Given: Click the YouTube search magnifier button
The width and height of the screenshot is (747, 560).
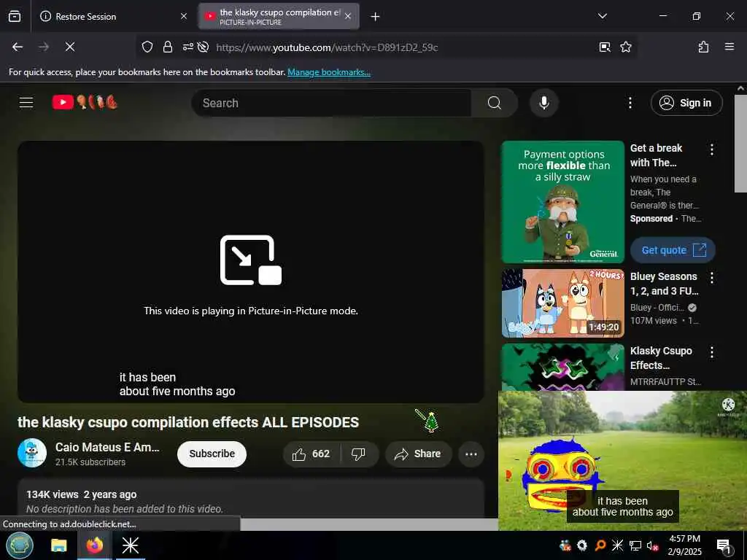Looking at the screenshot, I should 494,103.
